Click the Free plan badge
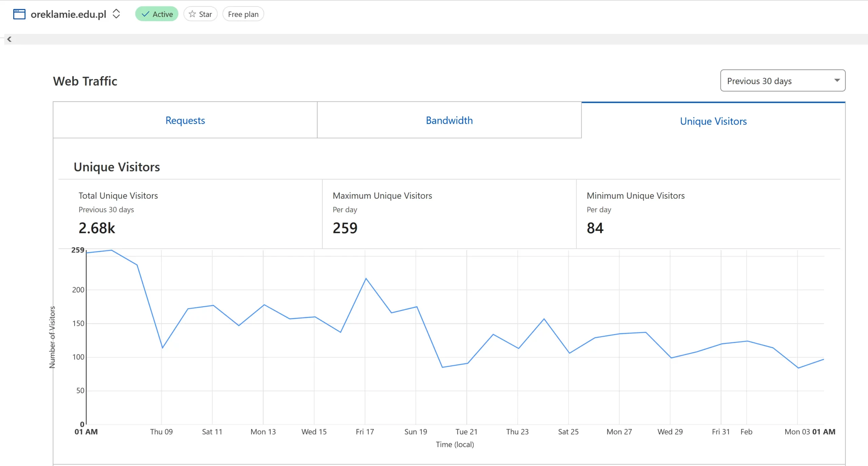 [x=243, y=14]
